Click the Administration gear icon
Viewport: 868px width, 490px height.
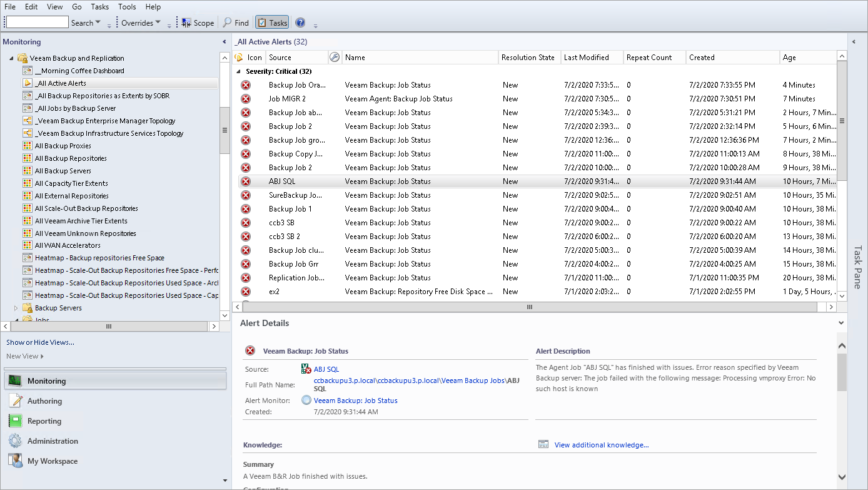coord(16,441)
